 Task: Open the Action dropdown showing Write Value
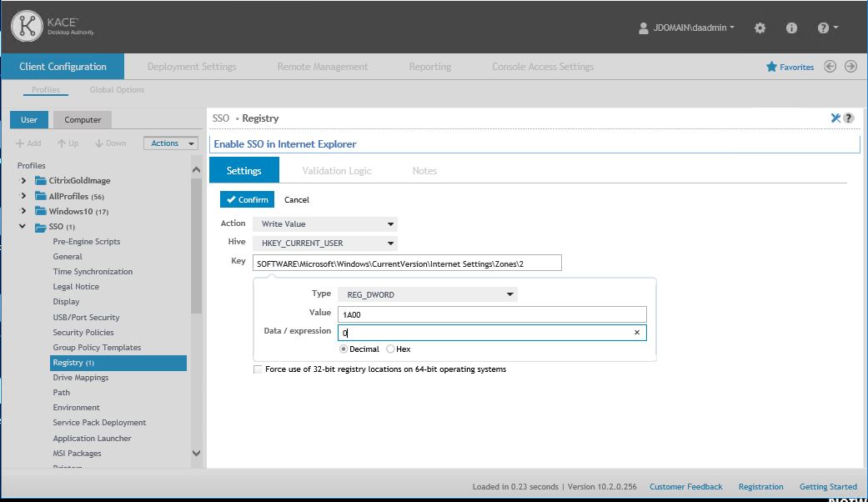coord(325,224)
